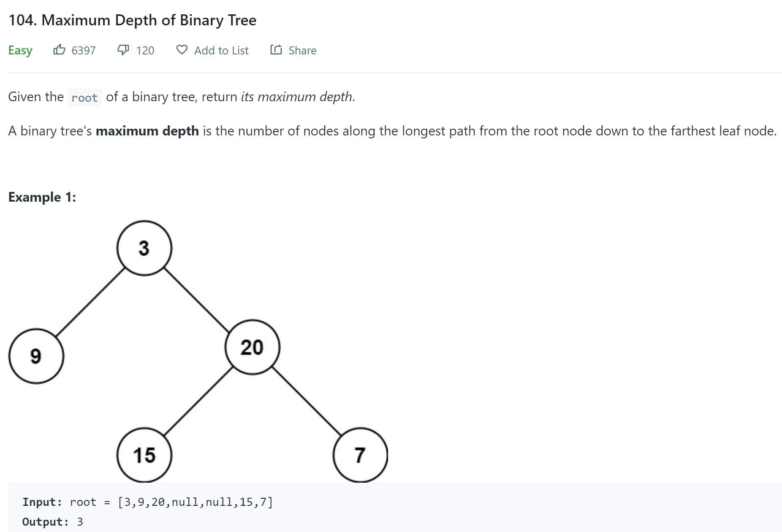Select tree node 7
The width and height of the screenshot is (782, 532).
click(x=360, y=455)
